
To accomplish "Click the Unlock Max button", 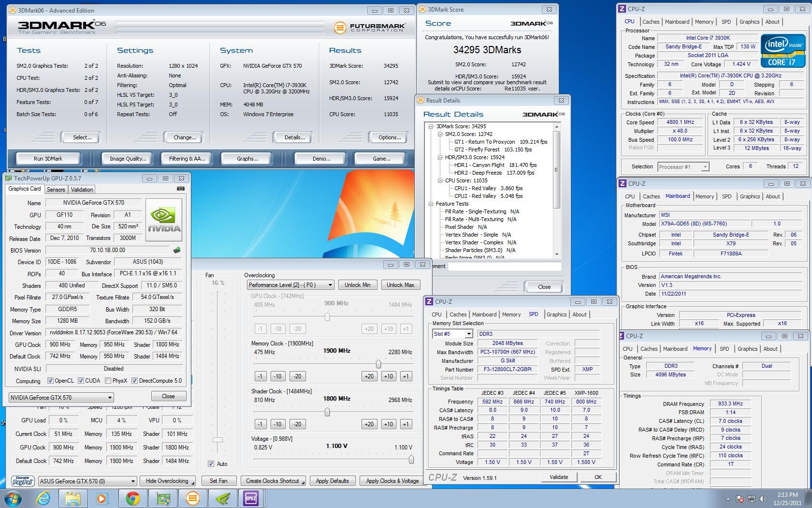I will tap(400, 285).
